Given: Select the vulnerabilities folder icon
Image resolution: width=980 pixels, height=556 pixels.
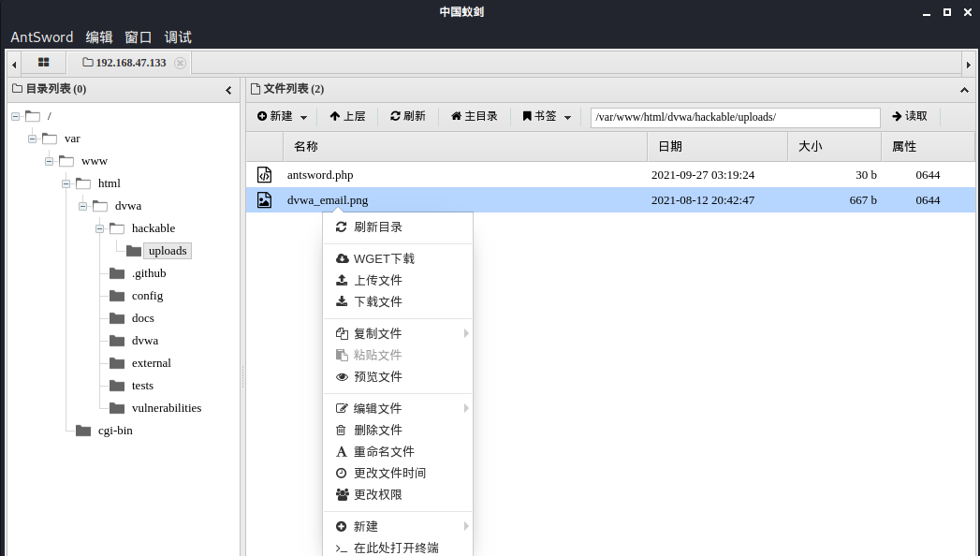Looking at the screenshot, I should pos(117,408).
